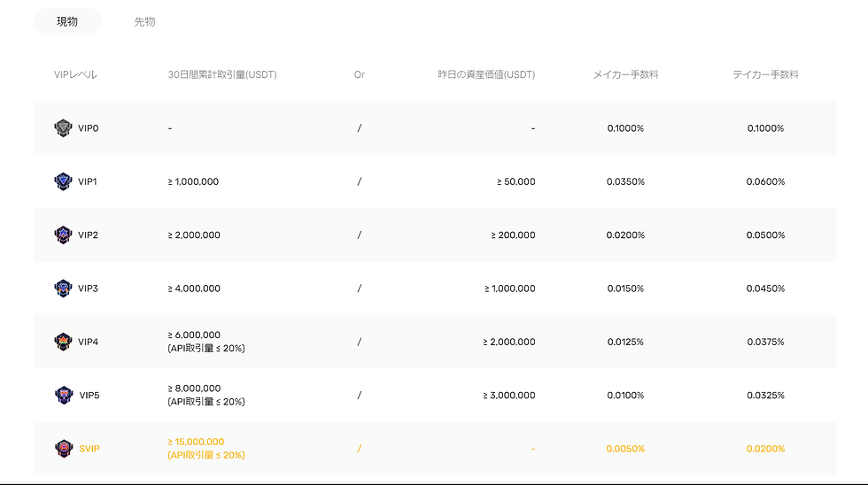868x485 pixels.
Task: Click the テイカー手数料 column header
Action: click(765, 75)
